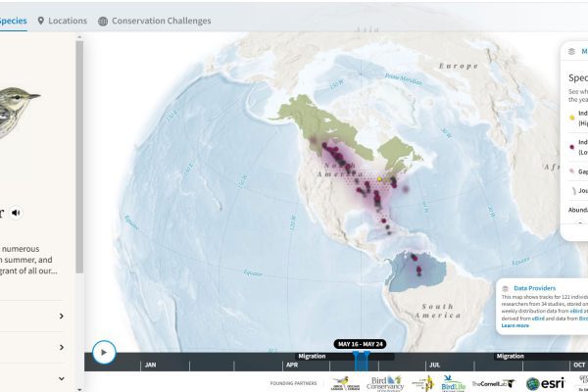Collapse the third sidebar section chevron
The height and width of the screenshot is (392, 588).
61,377
